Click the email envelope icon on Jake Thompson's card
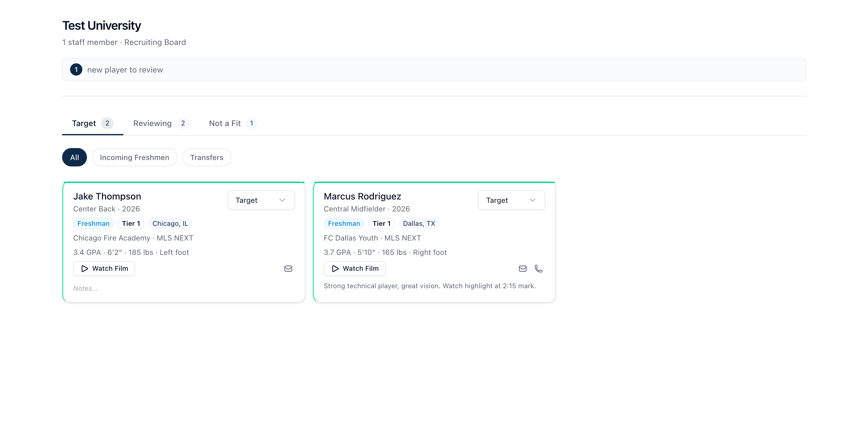The width and height of the screenshot is (868, 421). [x=288, y=268]
